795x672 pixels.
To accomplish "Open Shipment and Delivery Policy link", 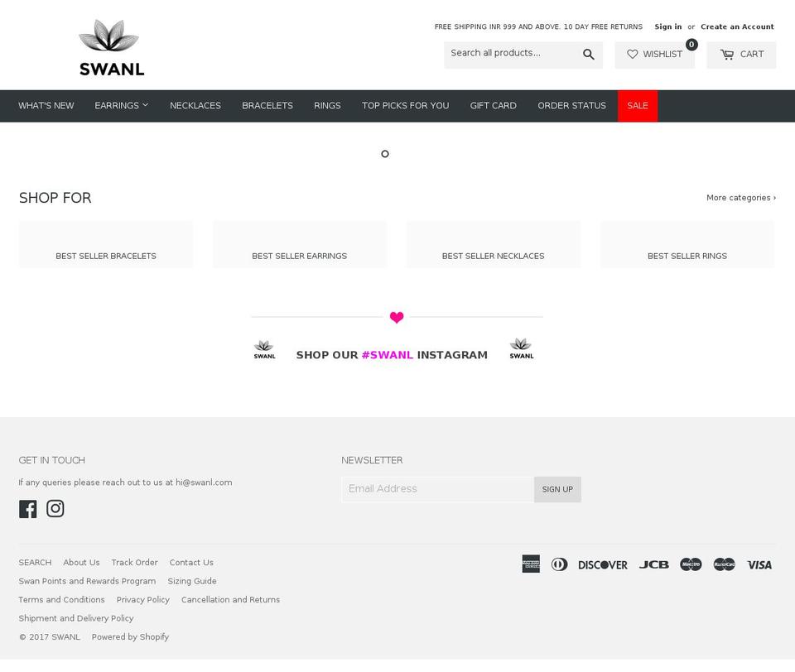I will (x=76, y=618).
